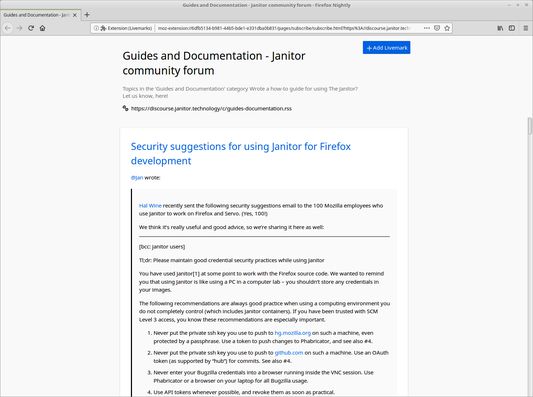Open the Security suggestions article title link
The height and width of the screenshot is (397, 533).
(241, 154)
